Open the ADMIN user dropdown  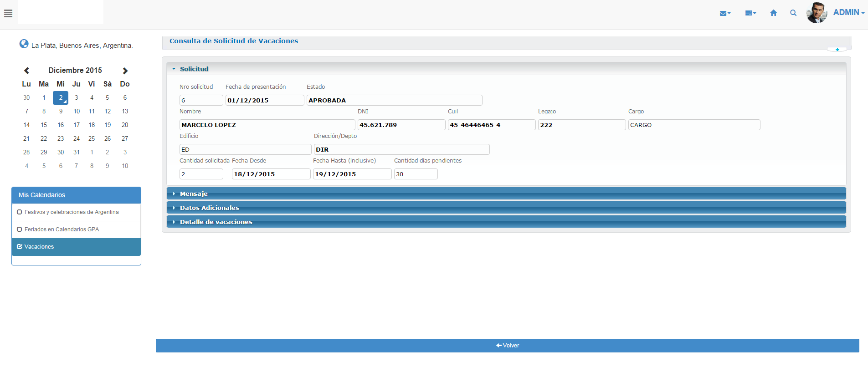(849, 12)
